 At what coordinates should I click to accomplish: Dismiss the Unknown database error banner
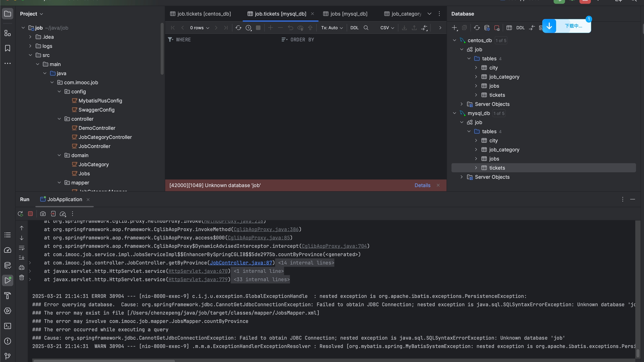point(438,185)
